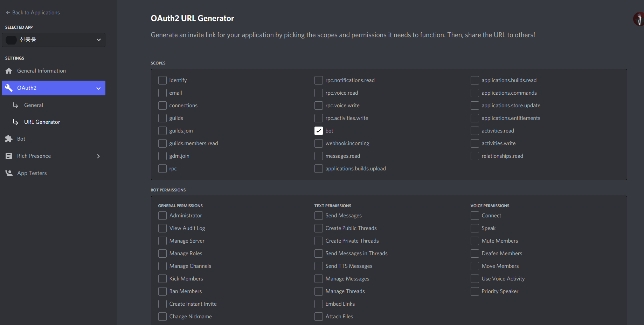Click the App Testers person icon
Image resolution: width=644 pixels, height=325 pixels.
point(9,173)
